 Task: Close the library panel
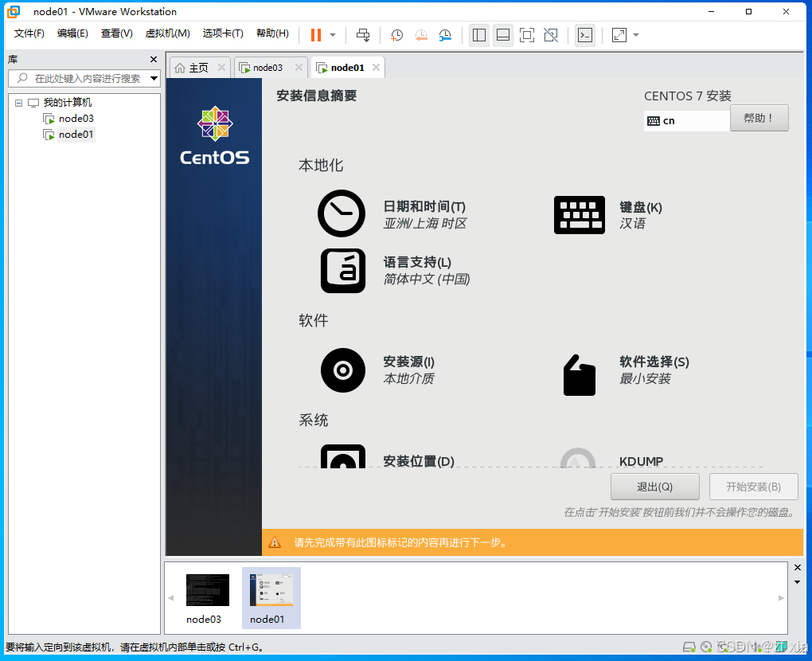(x=154, y=60)
